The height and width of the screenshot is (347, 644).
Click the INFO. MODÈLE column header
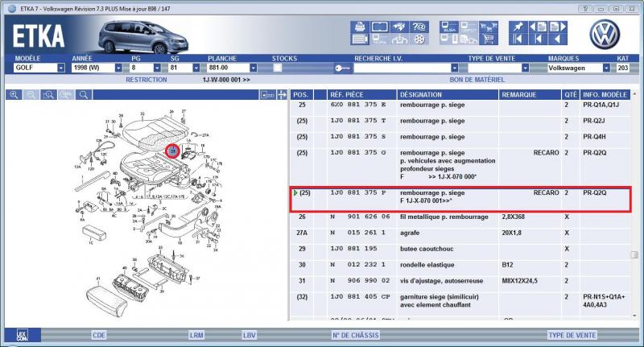click(605, 95)
